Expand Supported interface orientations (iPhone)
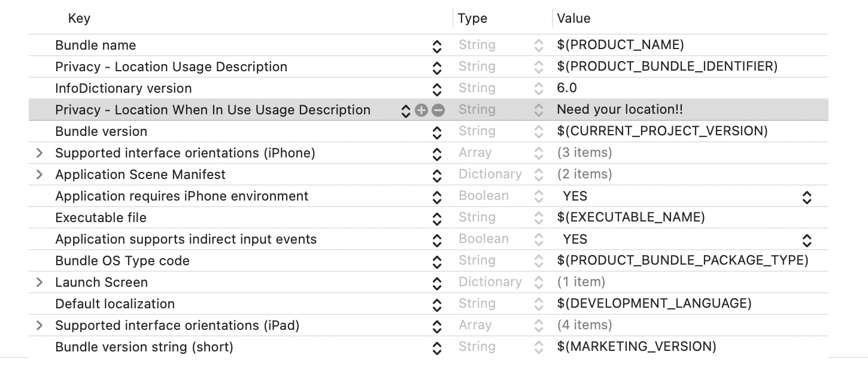Screen dimensions: 868x370 (x=40, y=153)
